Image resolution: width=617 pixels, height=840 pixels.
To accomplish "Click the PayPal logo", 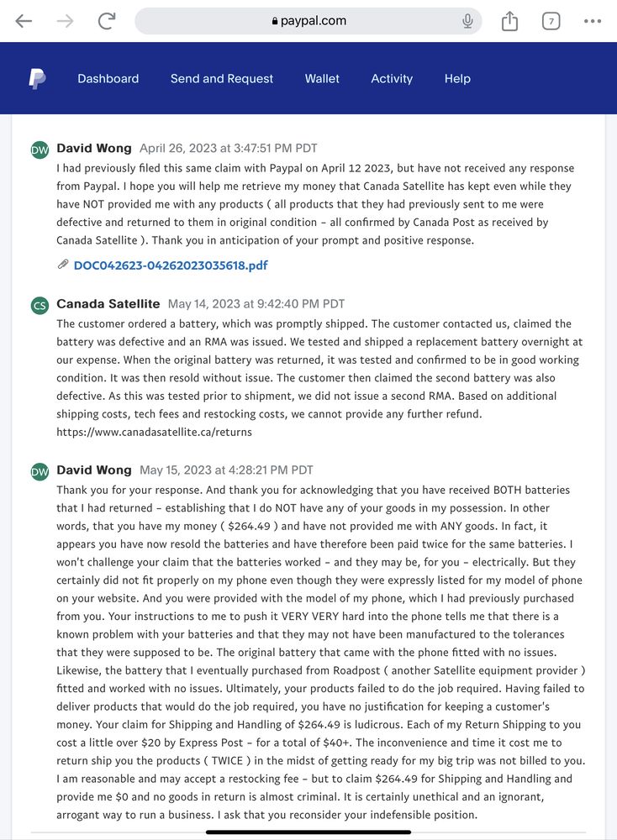I will (x=36, y=79).
